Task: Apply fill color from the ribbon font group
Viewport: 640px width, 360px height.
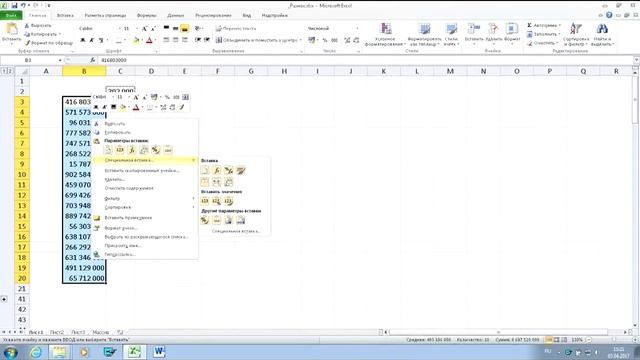Action: point(136,40)
